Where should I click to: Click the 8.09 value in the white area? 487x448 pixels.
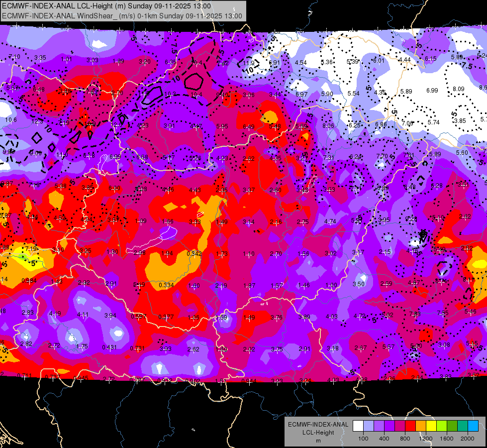tap(459, 89)
